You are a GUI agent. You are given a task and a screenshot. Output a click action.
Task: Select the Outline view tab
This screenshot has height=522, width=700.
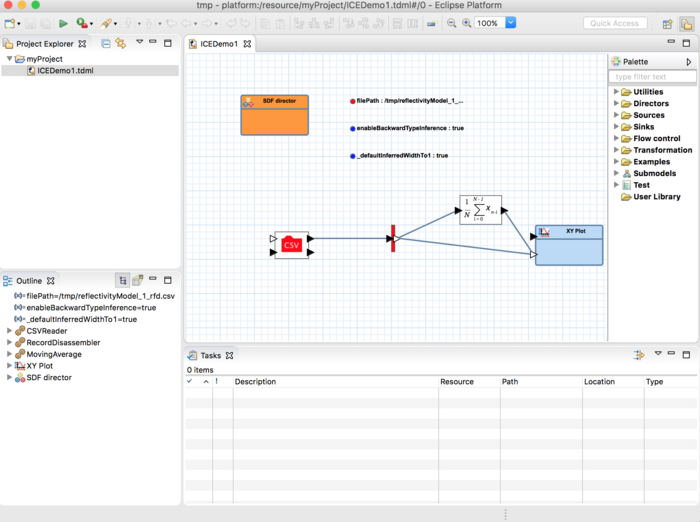[29, 281]
